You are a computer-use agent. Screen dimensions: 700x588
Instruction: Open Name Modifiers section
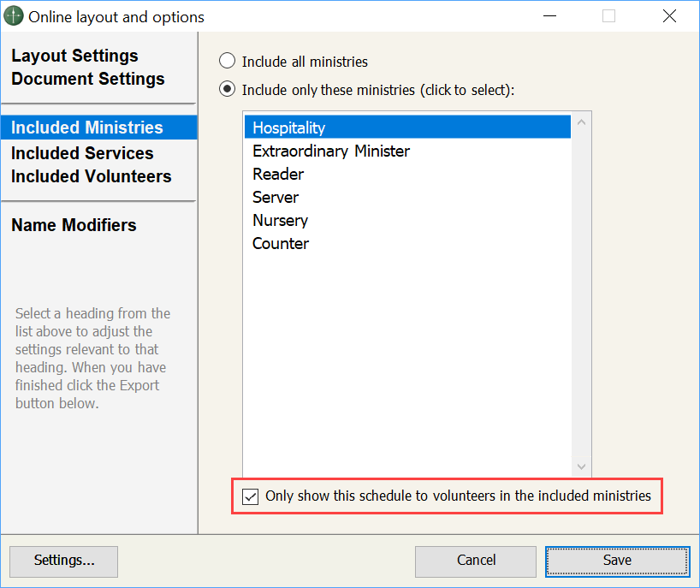pos(74,225)
